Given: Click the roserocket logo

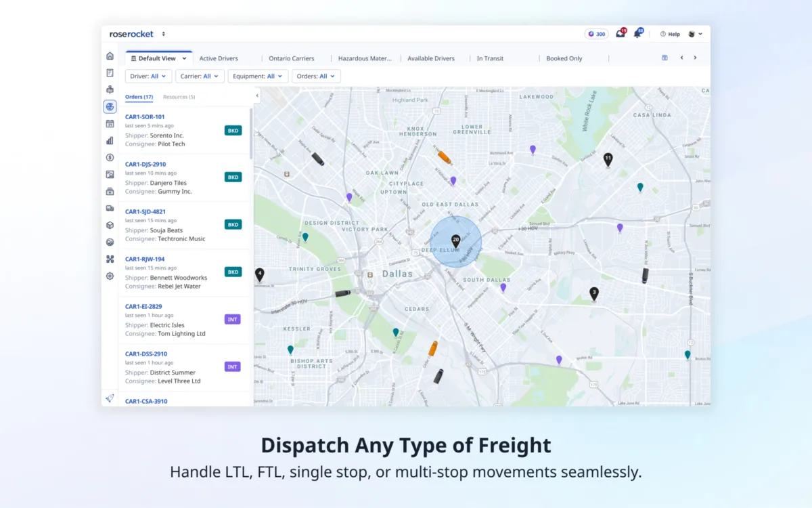Looking at the screenshot, I should [133, 34].
